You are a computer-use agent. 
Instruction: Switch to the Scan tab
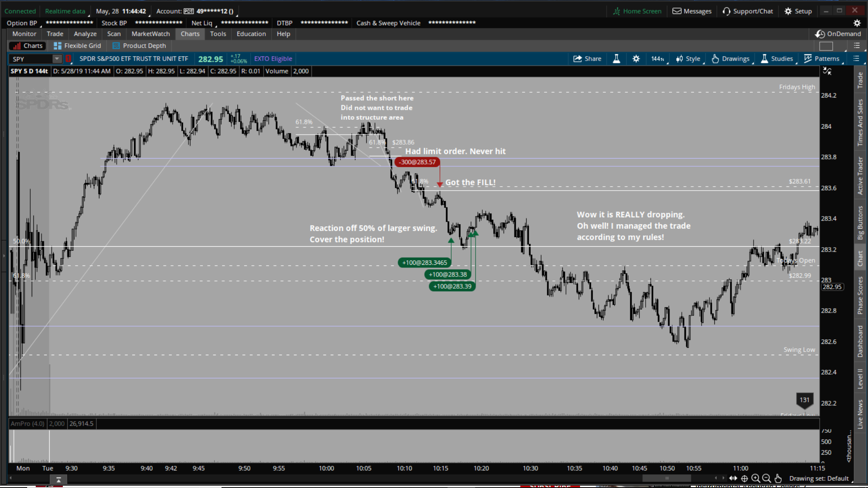pos(114,34)
